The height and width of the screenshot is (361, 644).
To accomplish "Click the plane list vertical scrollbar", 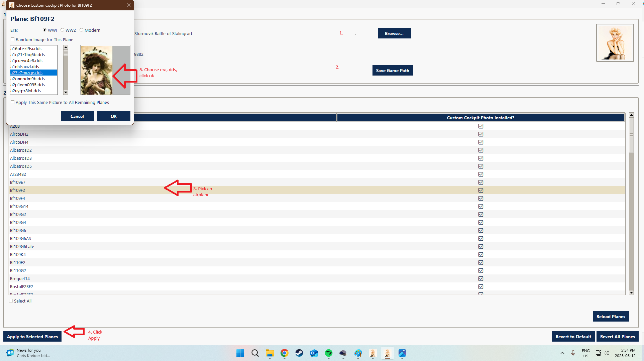I will tap(631, 204).
